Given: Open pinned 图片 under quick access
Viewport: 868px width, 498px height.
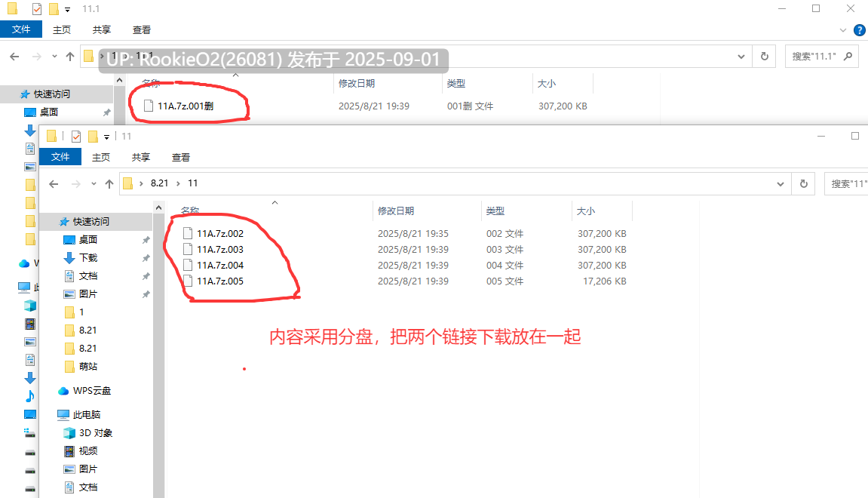Looking at the screenshot, I should pyautogui.click(x=88, y=294).
